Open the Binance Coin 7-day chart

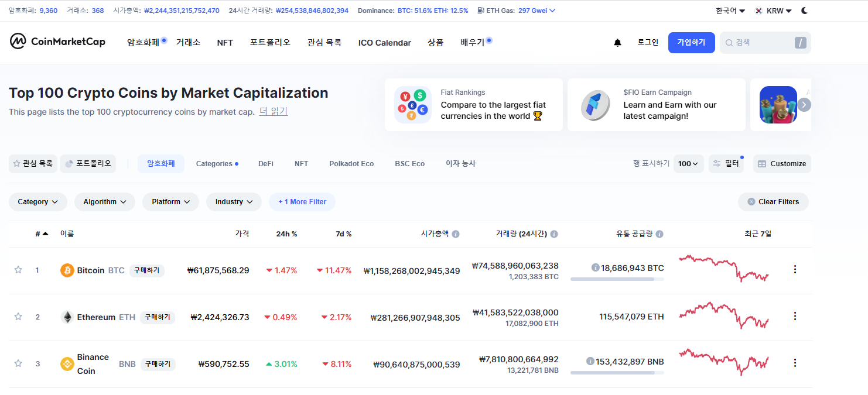click(724, 362)
